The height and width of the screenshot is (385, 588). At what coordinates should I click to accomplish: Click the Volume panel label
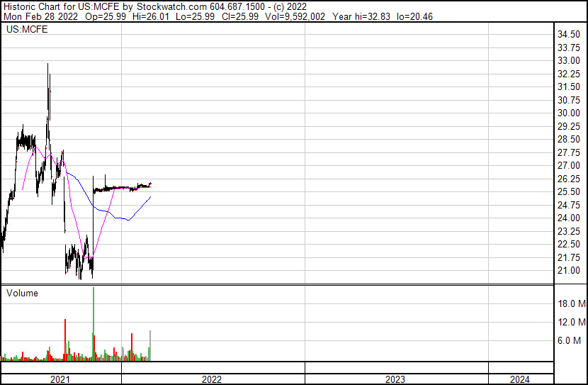(22, 293)
